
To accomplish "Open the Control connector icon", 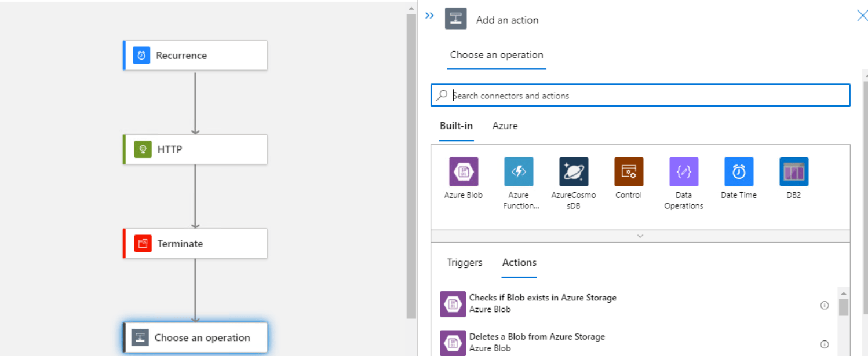I will (629, 172).
